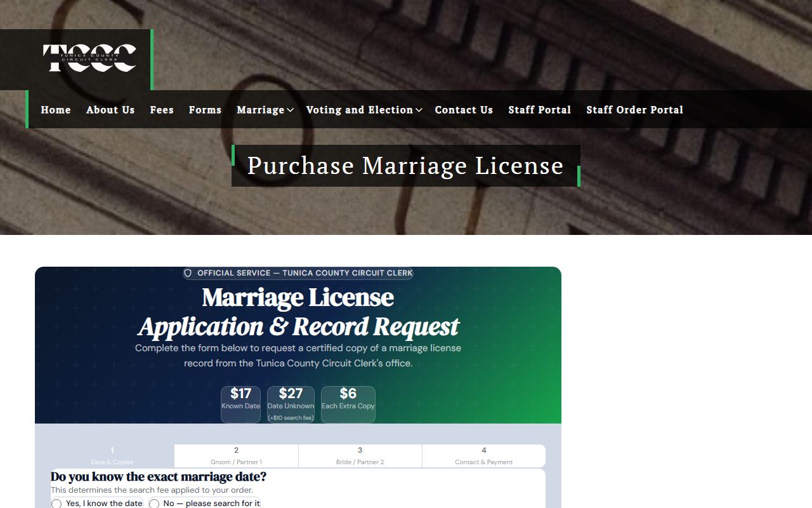The height and width of the screenshot is (508, 812).
Task: Select 'No — please search for it' radio
Action: pyautogui.click(x=154, y=504)
